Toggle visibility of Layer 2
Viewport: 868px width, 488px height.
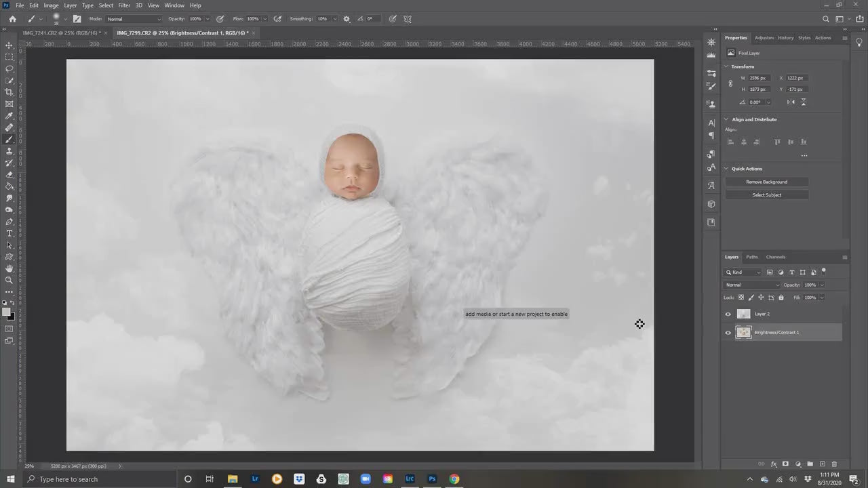pos(728,314)
